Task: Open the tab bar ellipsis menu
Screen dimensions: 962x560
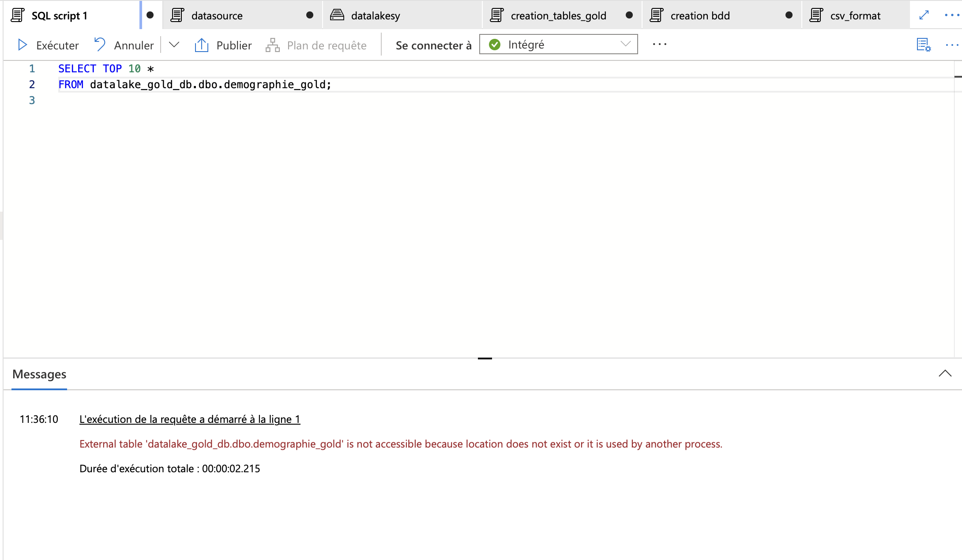Action: click(x=951, y=15)
